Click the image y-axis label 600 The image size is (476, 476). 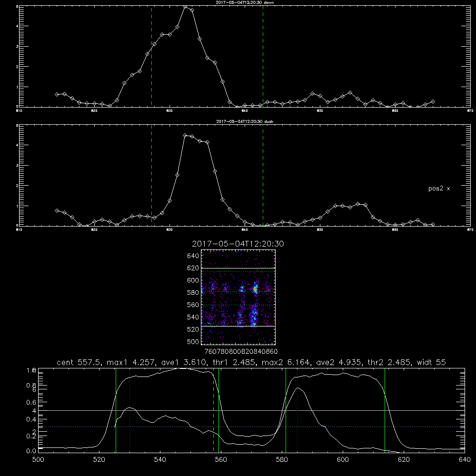tap(193, 280)
